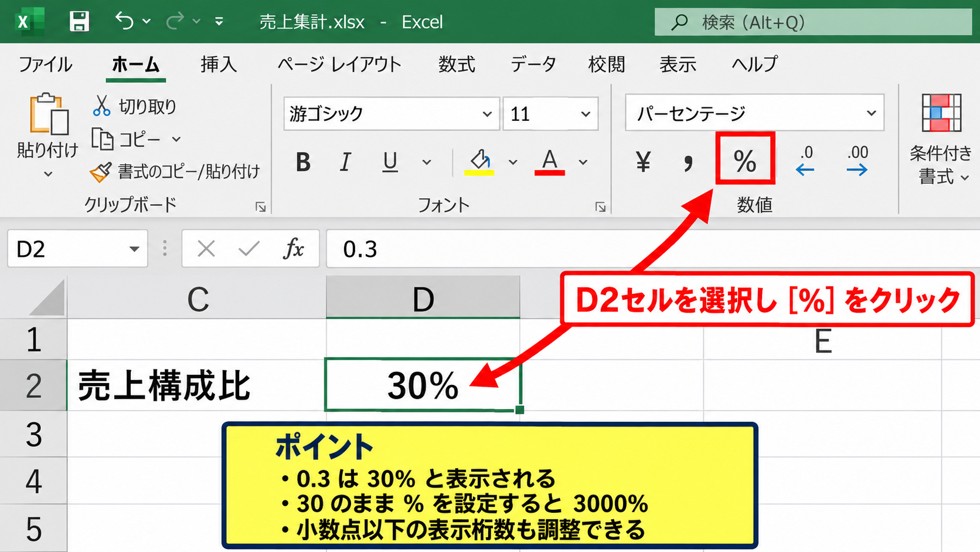980x552 pixels.
Task: Click the Redo arrow icon
Action: click(x=175, y=22)
